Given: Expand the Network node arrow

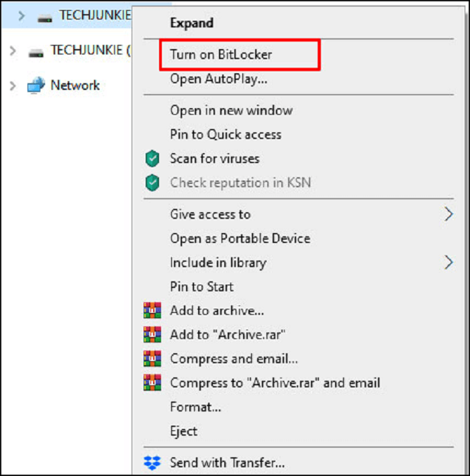Looking at the screenshot, I should point(13,86).
